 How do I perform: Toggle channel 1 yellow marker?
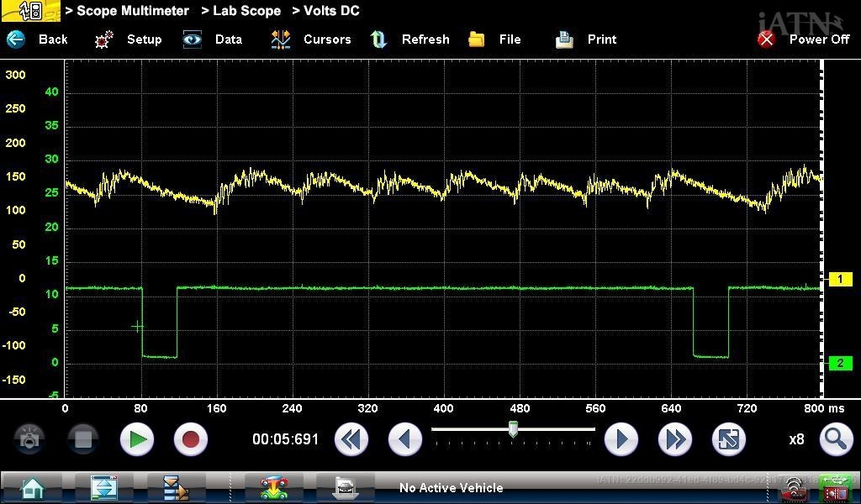tap(840, 280)
